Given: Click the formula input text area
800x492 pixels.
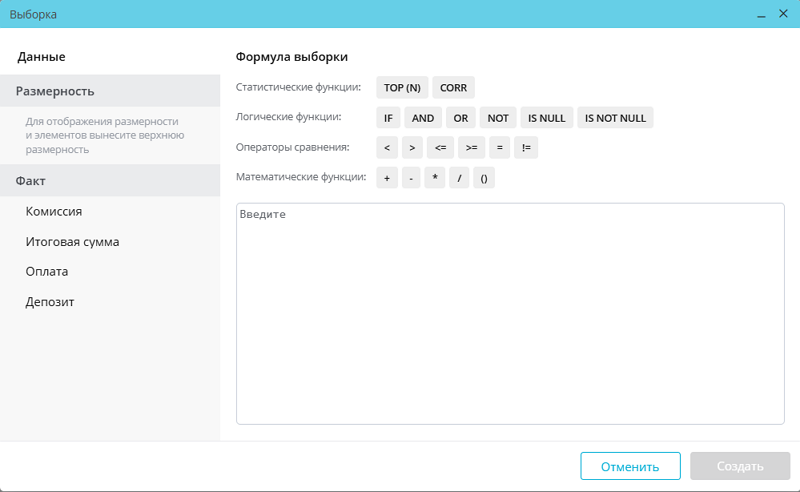Looking at the screenshot, I should pos(510,313).
